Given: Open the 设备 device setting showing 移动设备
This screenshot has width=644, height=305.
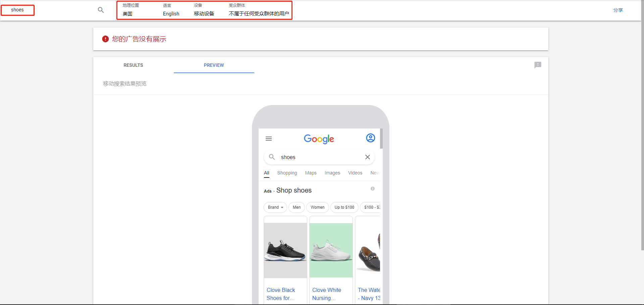Looking at the screenshot, I should pyautogui.click(x=204, y=10).
